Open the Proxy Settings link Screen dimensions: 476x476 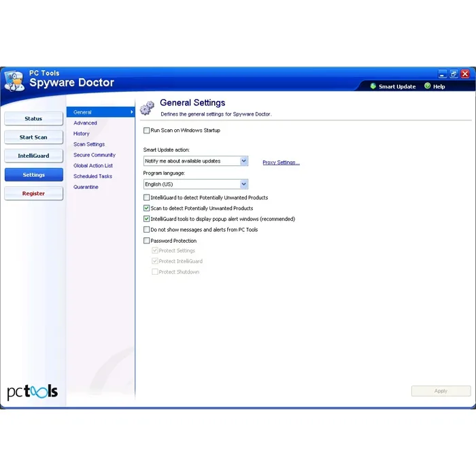coord(281,163)
